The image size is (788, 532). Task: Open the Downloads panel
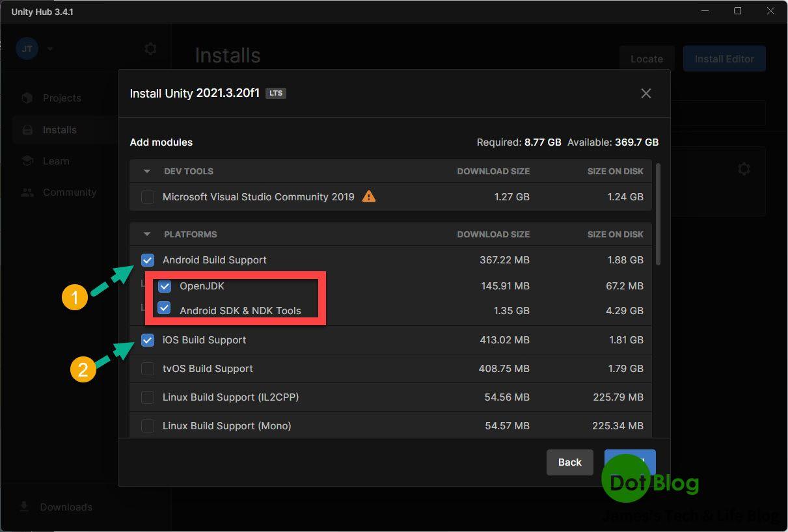click(x=66, y=507)
